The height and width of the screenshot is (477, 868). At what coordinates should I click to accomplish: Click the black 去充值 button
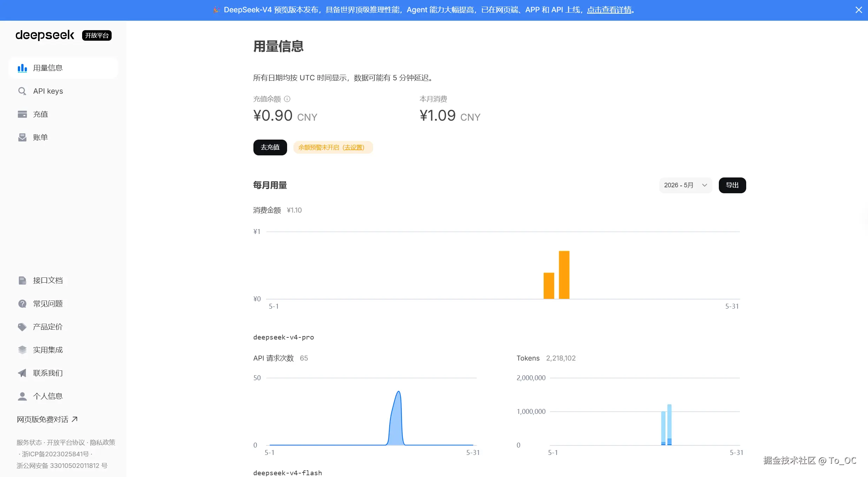[x=270, y=147]
